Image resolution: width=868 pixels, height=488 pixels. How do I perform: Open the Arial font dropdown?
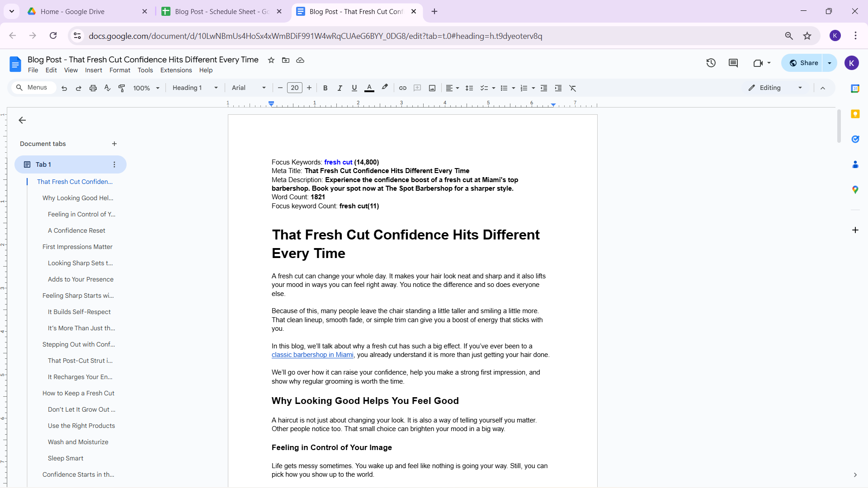click(x=249, y=88)
